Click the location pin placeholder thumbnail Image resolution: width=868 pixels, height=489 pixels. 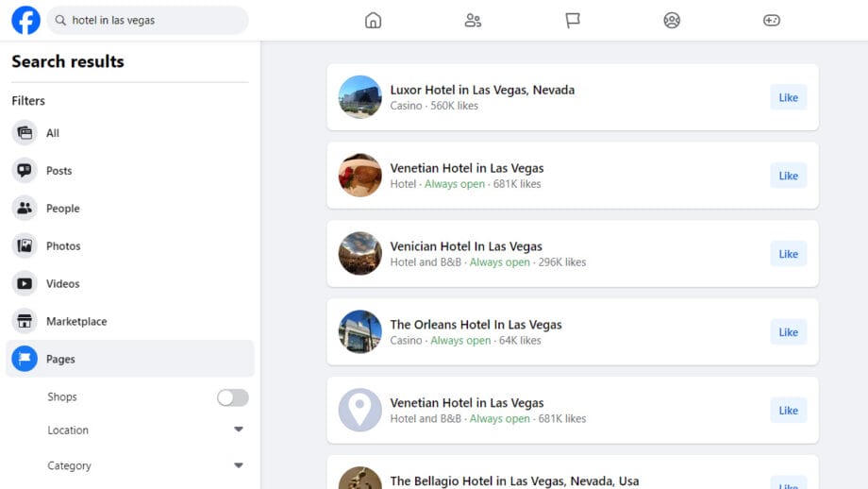point(359,410)
